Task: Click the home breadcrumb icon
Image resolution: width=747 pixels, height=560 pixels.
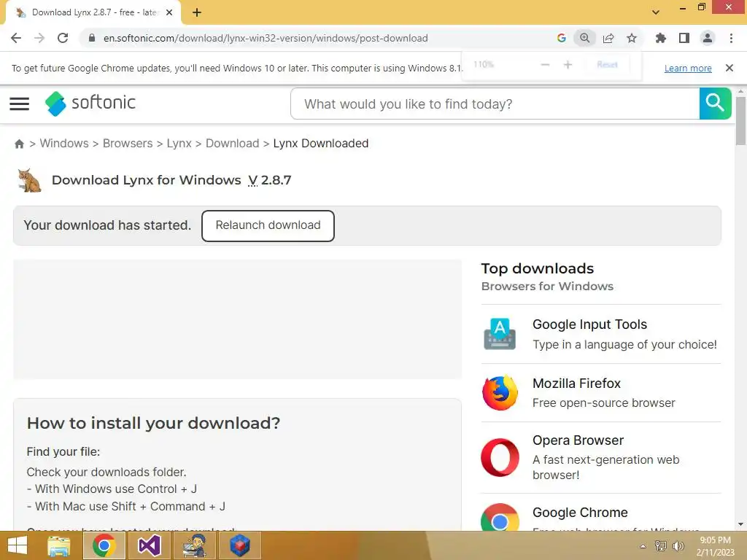Action: pos(19,144)
